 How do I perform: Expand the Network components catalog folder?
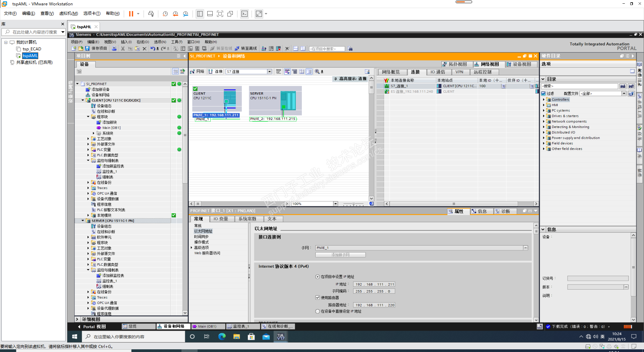pyautogui.click(x=543, y=121)
